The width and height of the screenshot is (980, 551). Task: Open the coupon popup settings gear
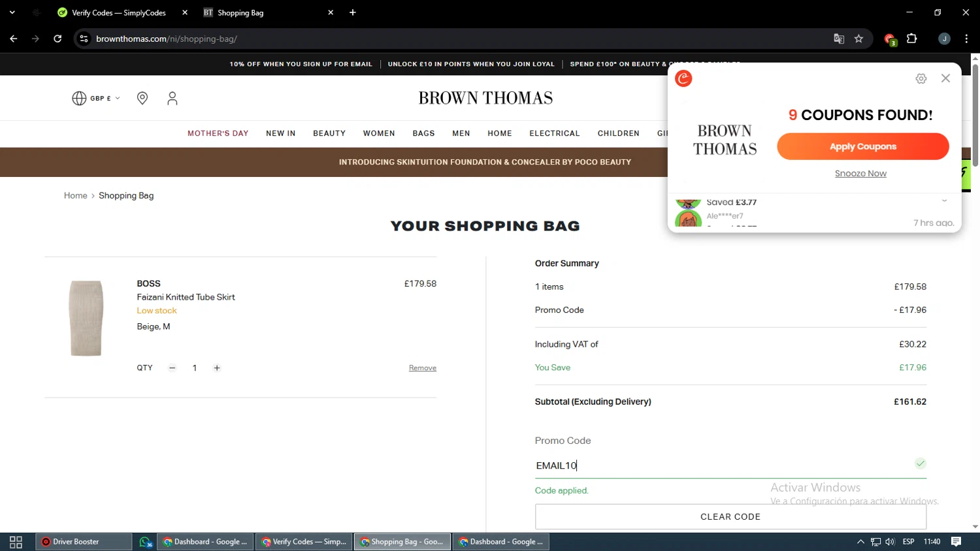921,78
